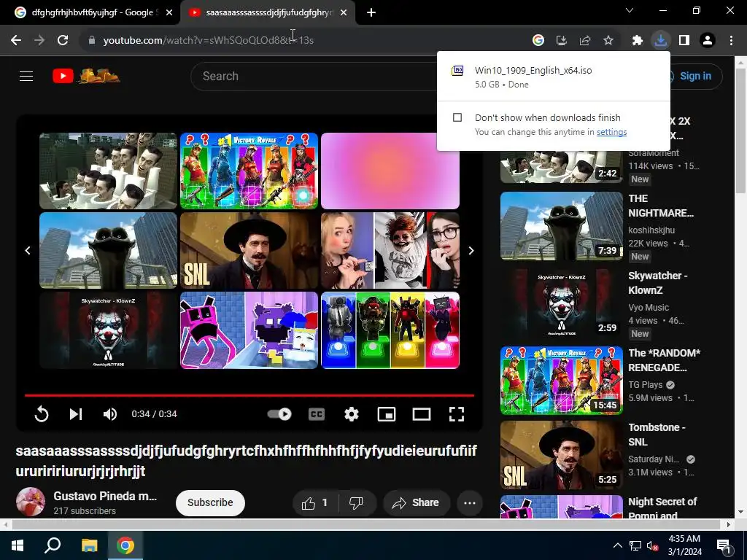Click the install app icon in address bar
The width and height of the screenshot is (747, 560).
click(x=562, y=41)
